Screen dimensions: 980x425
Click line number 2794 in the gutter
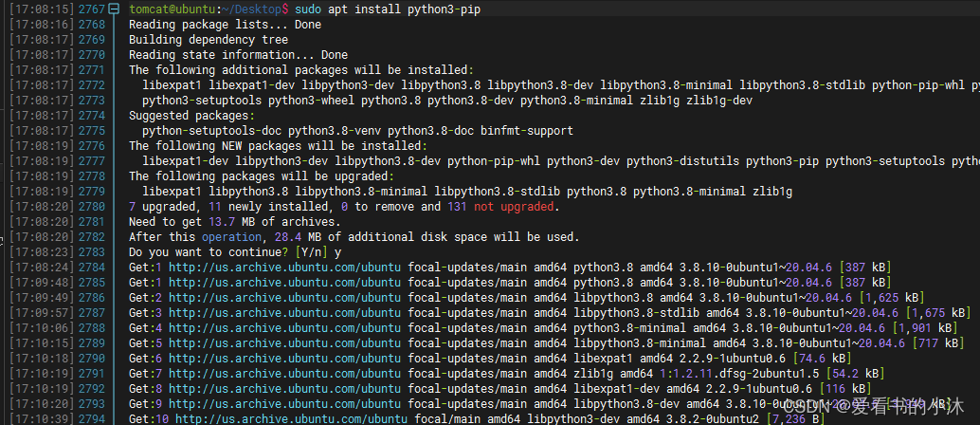point(91,418)
